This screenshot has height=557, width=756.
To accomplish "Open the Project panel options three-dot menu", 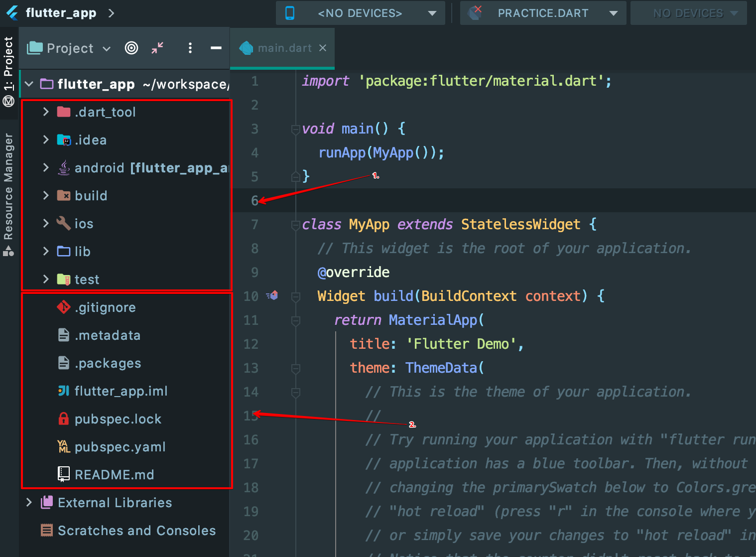I will coord(190,48).
